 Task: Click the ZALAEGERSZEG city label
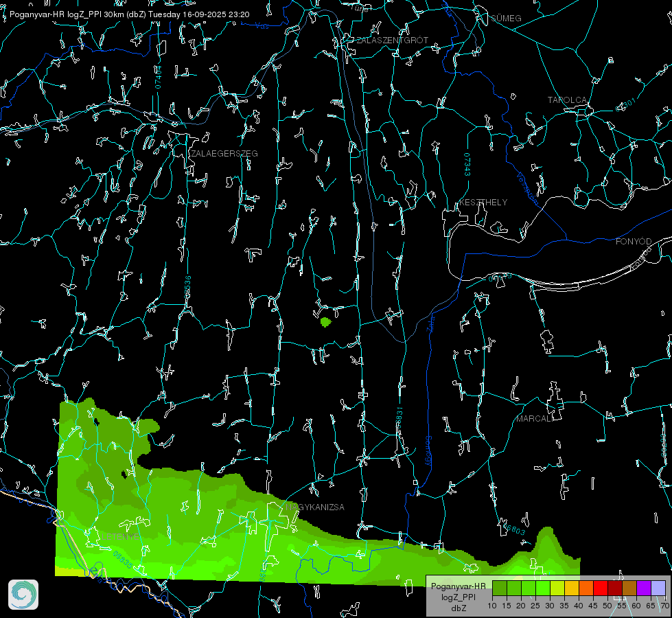point(224,154)
